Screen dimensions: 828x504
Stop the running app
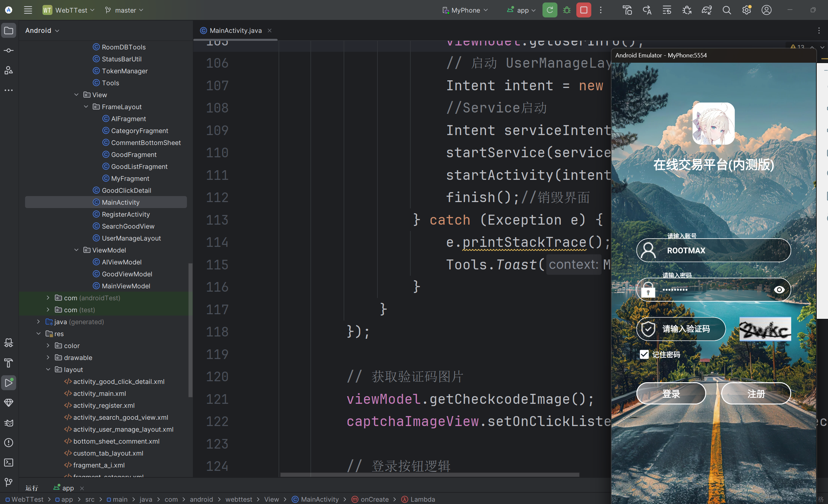[584, 10]
